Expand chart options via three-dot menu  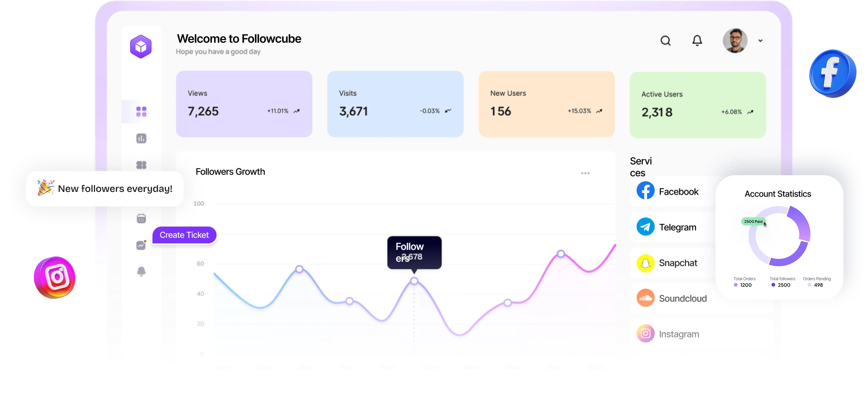(585, 172)
